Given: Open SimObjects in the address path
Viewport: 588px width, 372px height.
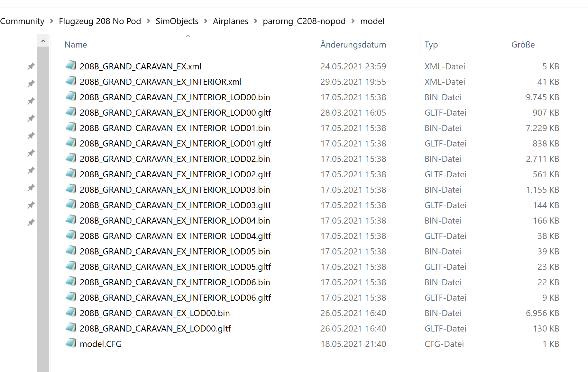Looking at the screenshot, I should [x=177, y=21].
